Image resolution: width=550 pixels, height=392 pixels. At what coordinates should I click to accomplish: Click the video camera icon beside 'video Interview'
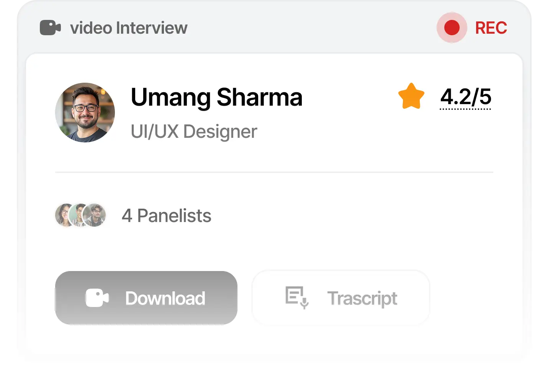(x=50, y=28)
